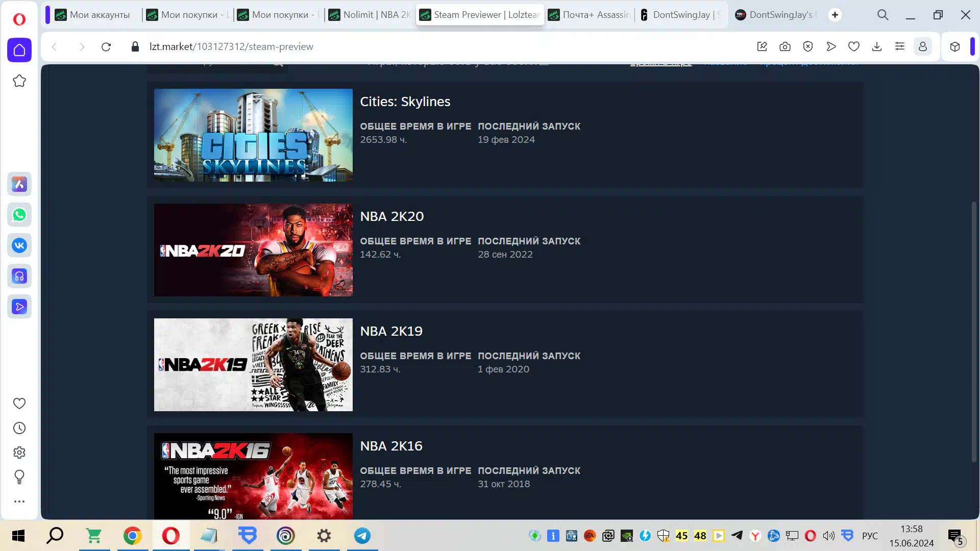Screen dimensions: 980x551
Task: Launch Google Chrome from taskbar
Action: pos(133,536)
